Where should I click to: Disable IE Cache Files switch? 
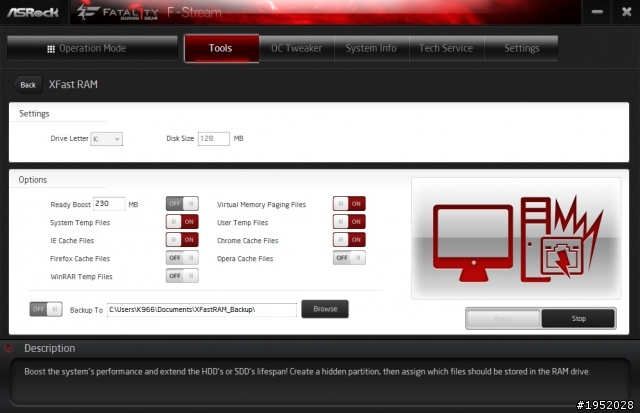tap(182, 240)
